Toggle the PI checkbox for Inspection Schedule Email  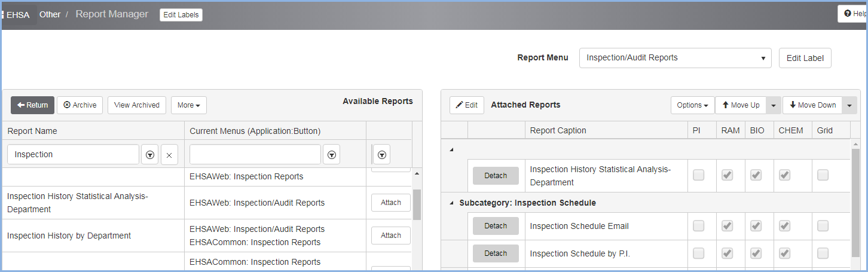coord(698,226)
